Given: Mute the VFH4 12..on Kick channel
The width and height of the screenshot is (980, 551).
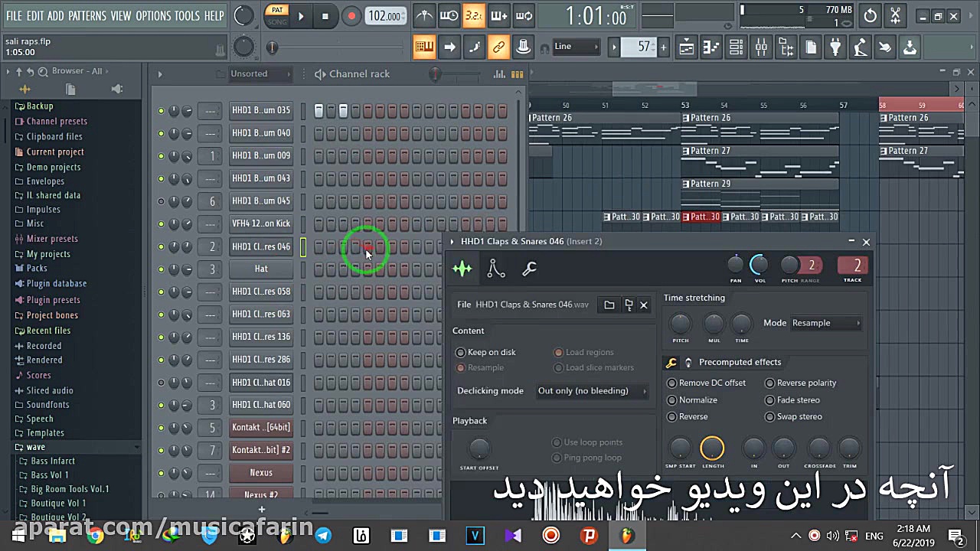Looking at the screenshot, I should click(x=161, y=224).
